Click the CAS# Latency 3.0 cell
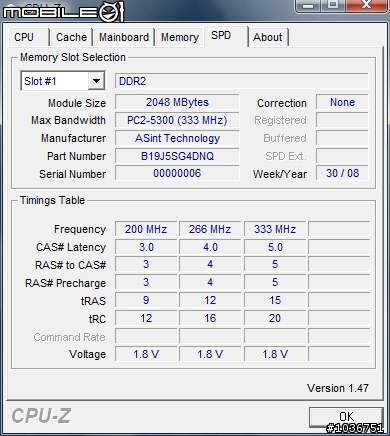 [x=146, y=247]
